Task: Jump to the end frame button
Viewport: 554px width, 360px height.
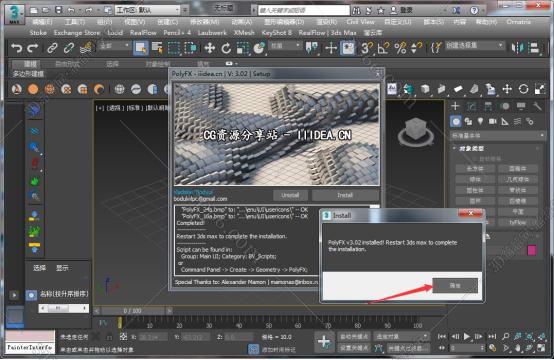Action: pyautogui.click(x=492, y=336)
